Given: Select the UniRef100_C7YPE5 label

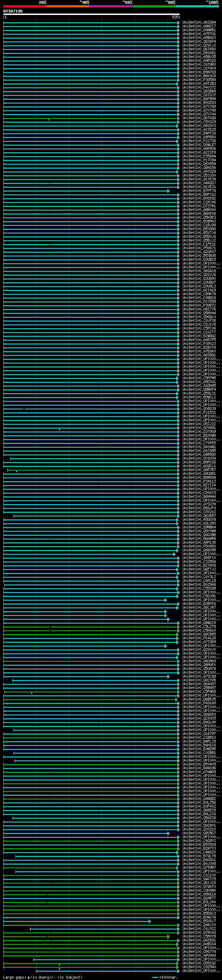Looking at the screenshot, I should coord(199,443).
